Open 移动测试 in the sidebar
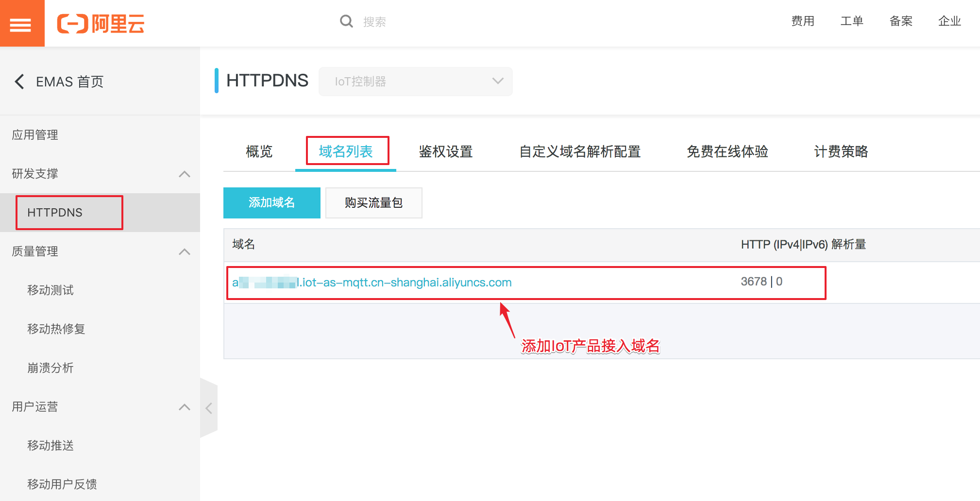 tap(51, 290)
